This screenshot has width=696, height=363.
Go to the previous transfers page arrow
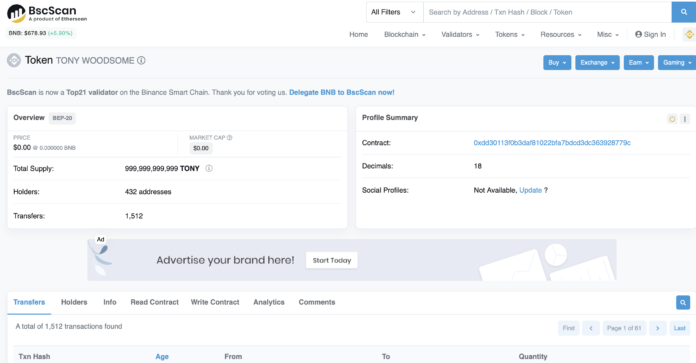tap(591, 328)
